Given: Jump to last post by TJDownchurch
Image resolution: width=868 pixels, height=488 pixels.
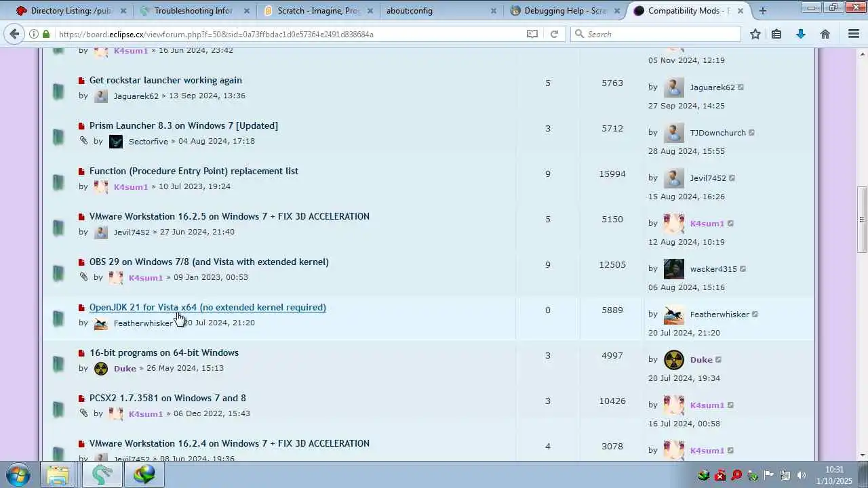Looking at the screenshot, I should 751,133.
